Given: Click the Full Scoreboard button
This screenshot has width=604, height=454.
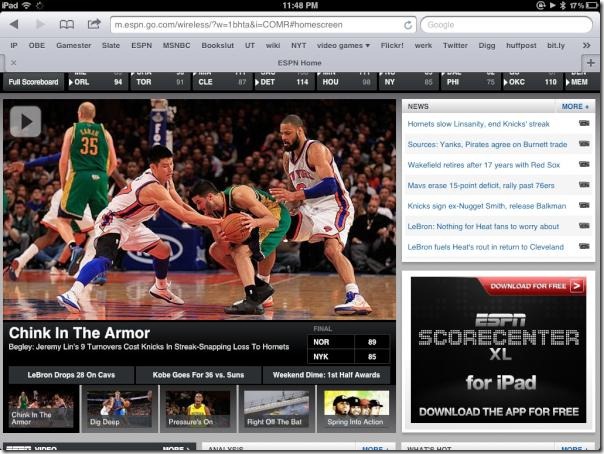Looking at the screenshot, I should [x=32, y=82].
